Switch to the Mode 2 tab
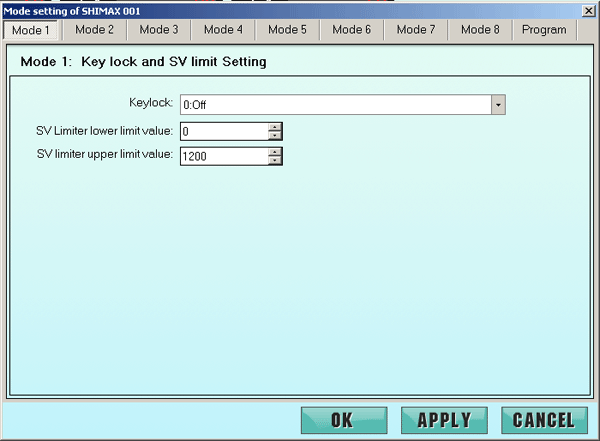 click(x=95, y=30)
